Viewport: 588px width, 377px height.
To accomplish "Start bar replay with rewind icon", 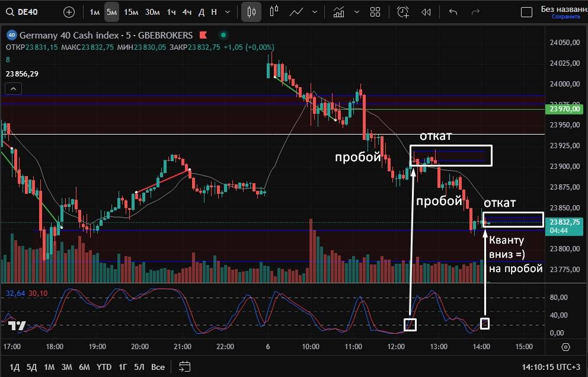I will point(426,12).
